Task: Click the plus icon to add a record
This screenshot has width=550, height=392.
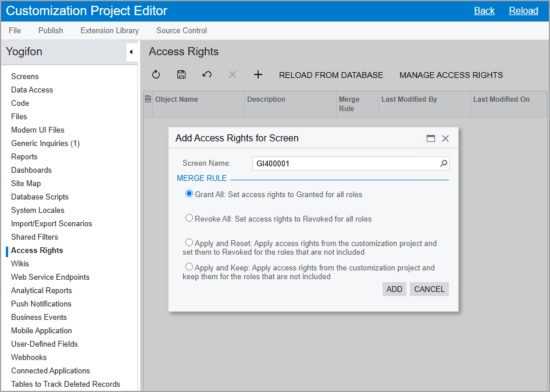Action: point(258,74)
